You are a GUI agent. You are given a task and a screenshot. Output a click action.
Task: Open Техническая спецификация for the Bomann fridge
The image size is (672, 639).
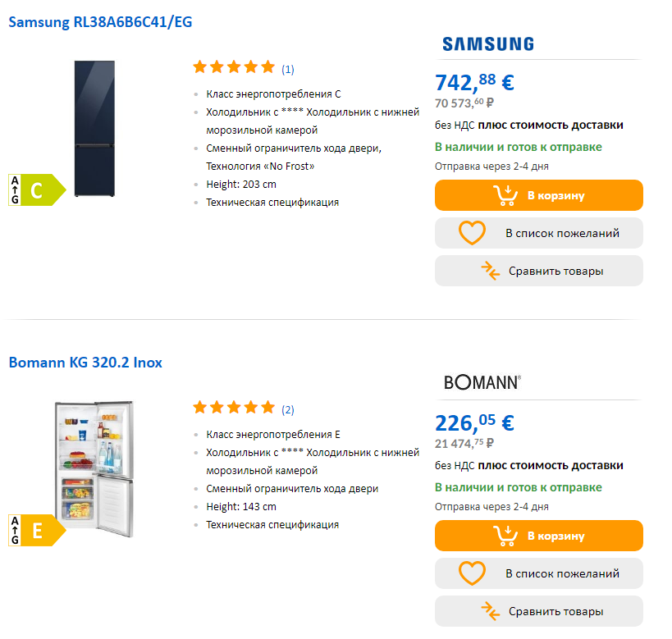272,525
